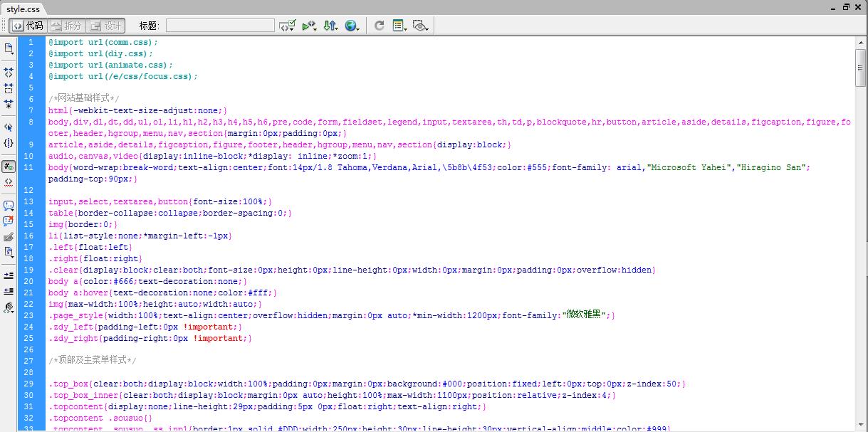Click the '.page_style' rule line
The width and height of the screenshot is (868, 432).
pos(332,315)
